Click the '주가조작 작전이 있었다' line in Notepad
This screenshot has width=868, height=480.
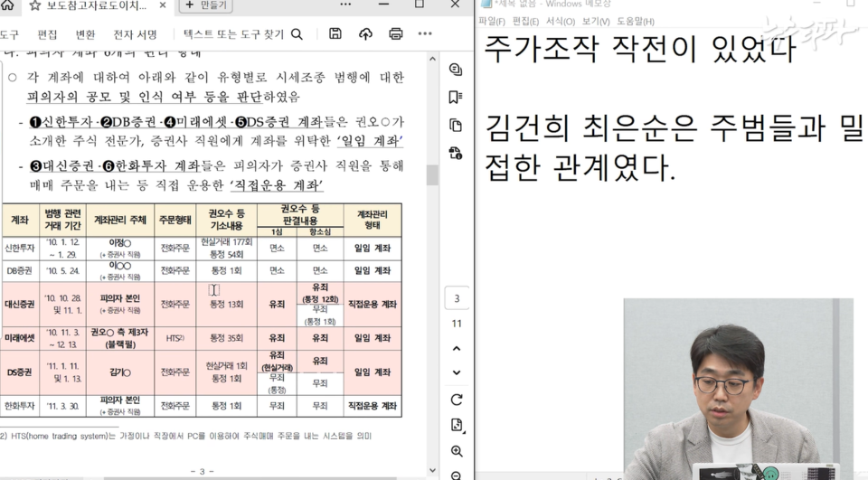(x=640, y=48)
